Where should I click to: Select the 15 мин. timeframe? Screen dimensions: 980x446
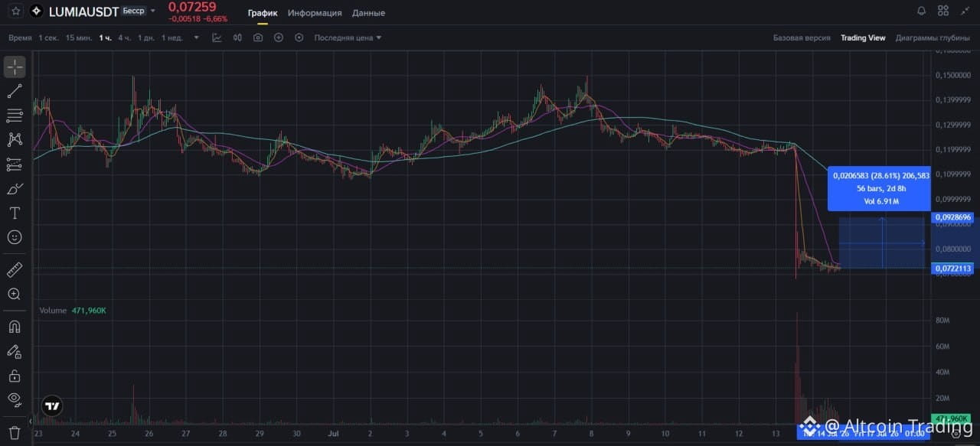79,37
